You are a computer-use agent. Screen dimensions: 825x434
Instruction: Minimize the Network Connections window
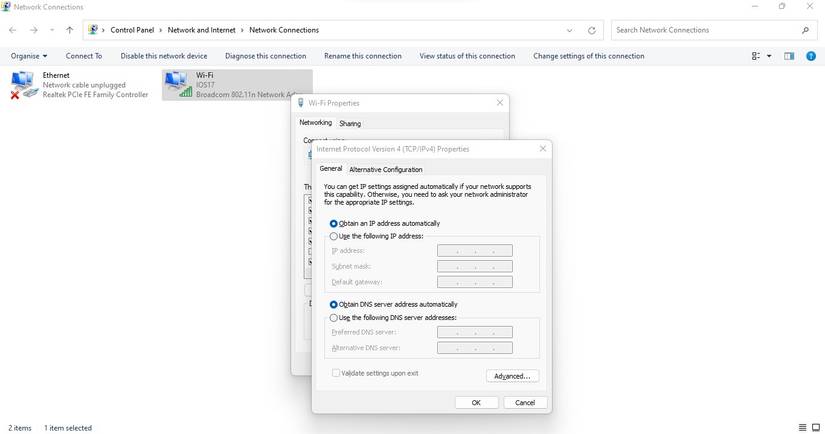pyautogui.click(x=755, y=6)
